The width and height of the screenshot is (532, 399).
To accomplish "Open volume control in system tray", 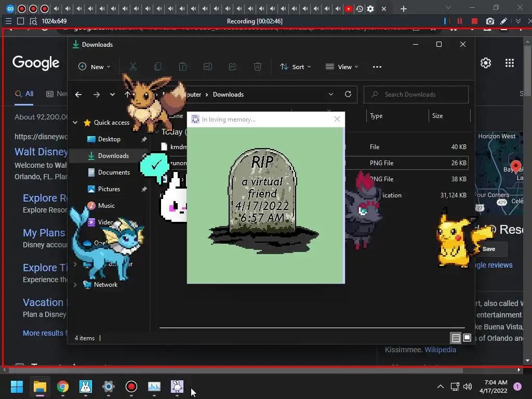I will coord(468,387).
